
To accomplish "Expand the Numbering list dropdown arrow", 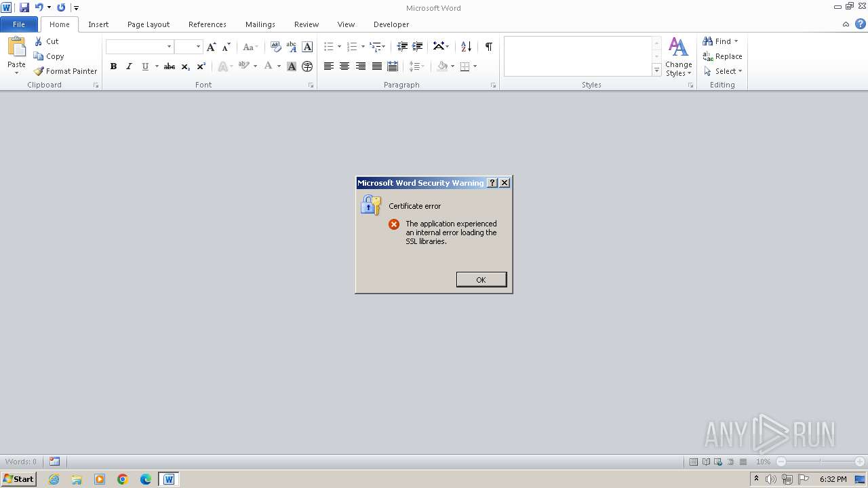I will point(363,47).
